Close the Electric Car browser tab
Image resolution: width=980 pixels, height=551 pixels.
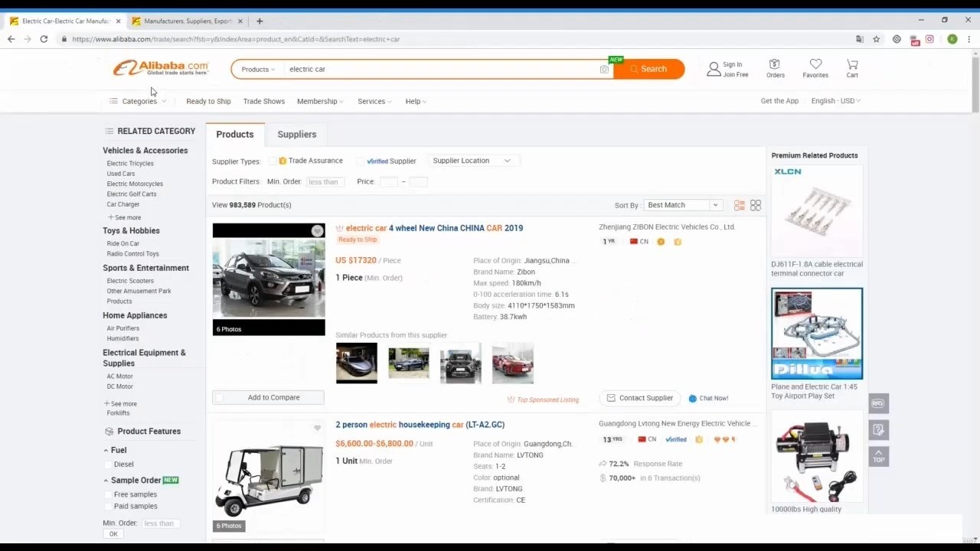(117, 21)
